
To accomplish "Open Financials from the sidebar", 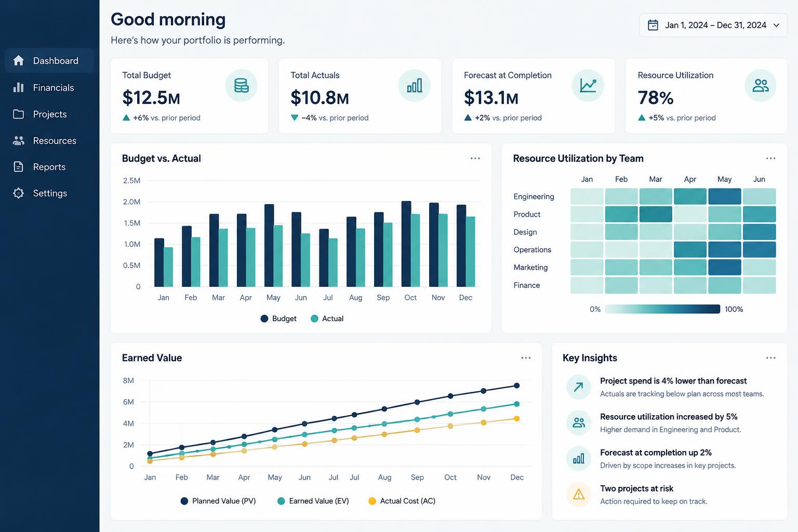I will [49, 87].
